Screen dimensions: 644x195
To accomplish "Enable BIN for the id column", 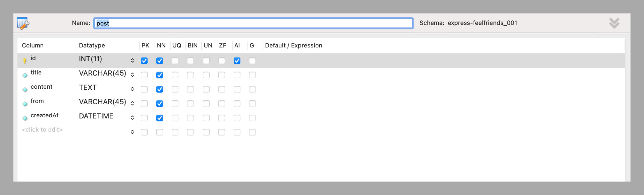I will tap(191, 61).
